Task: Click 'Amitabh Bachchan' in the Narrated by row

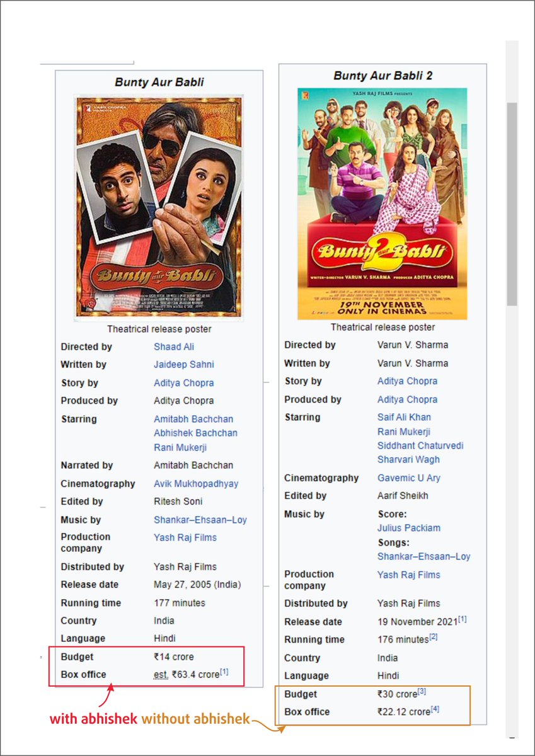Action: [193, 465]
